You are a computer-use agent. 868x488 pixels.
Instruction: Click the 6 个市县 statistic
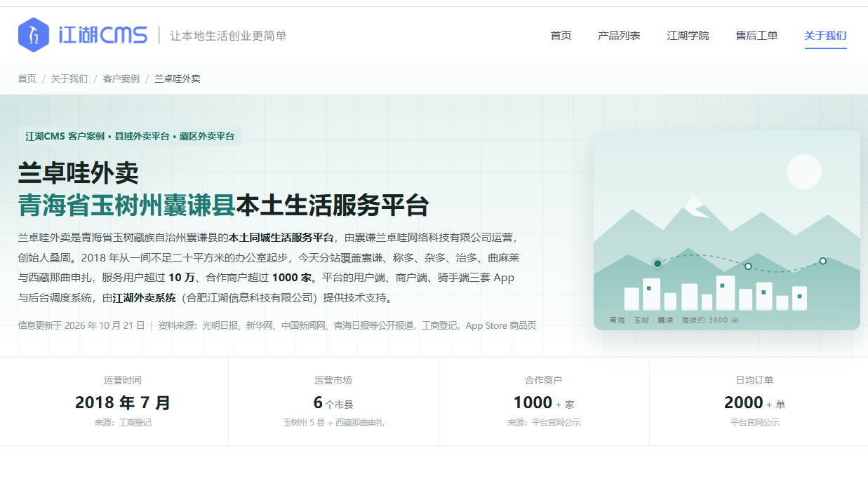point(333,402)
